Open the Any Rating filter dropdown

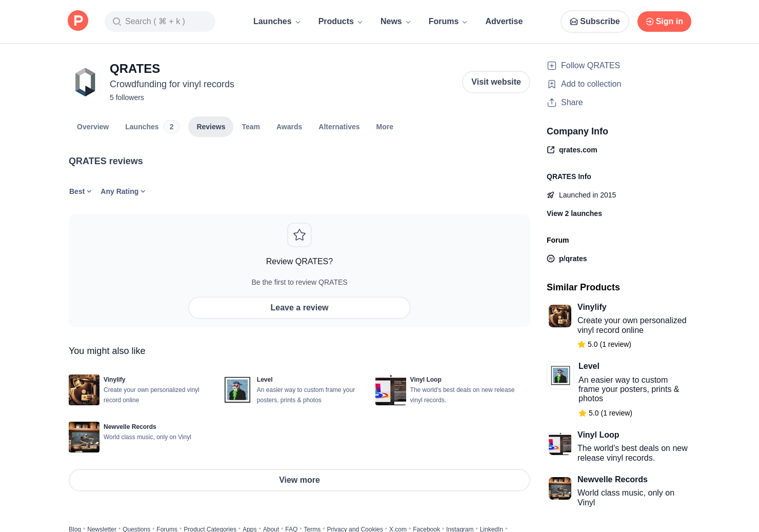(x=123, y=191)
